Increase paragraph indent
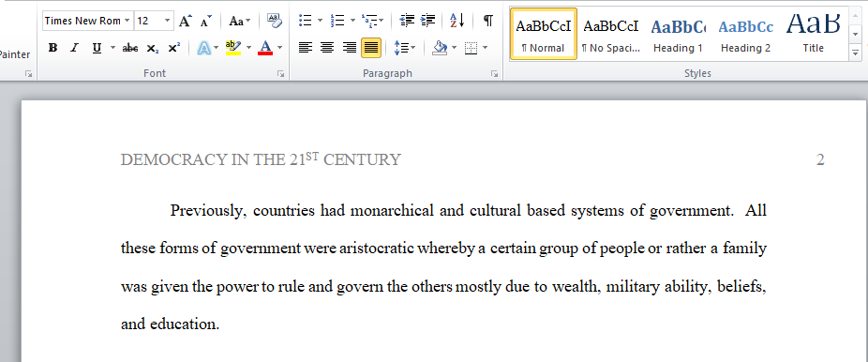Screen dimensions: 868x362 click(x=428, y=21)
